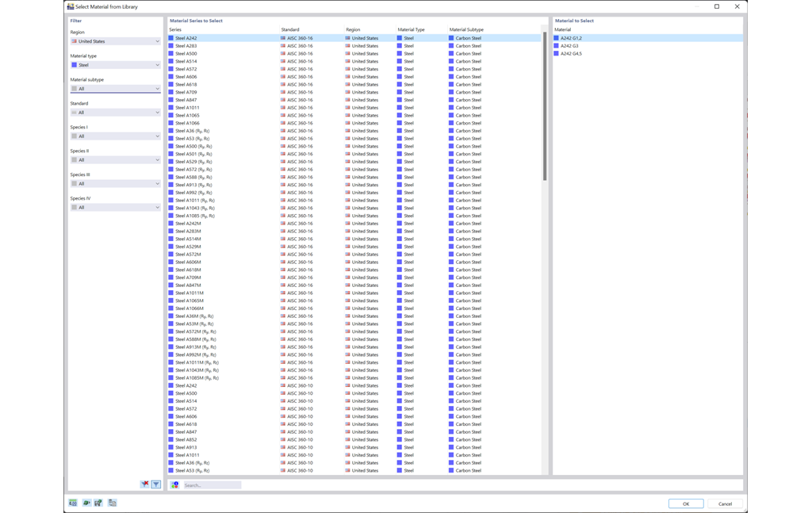Click the green save-disk icon in the bottom toolbar
The image size is (812, 513).
pyautogui.click(x=98, y=503)
